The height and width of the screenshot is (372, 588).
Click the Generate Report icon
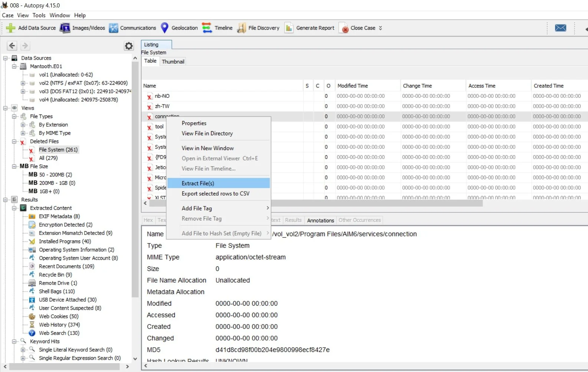[289, 28]
